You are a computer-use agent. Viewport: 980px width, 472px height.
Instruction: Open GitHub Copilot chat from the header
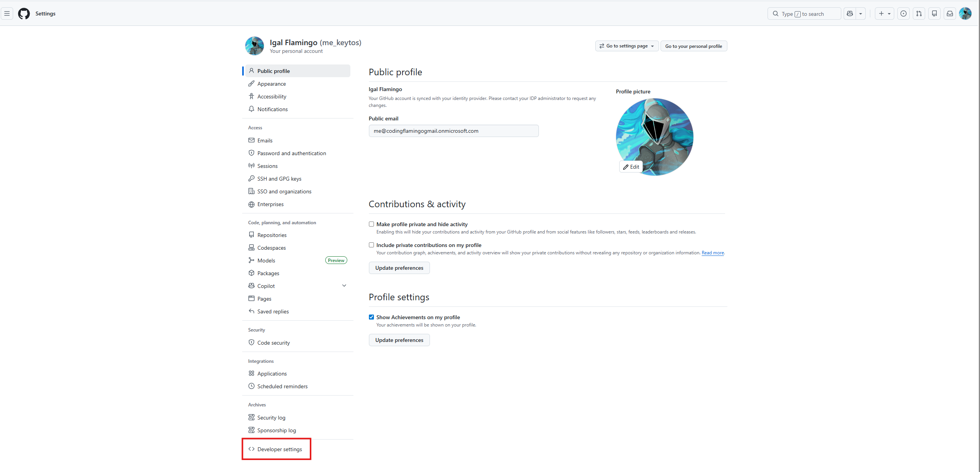tap(849, 14)
